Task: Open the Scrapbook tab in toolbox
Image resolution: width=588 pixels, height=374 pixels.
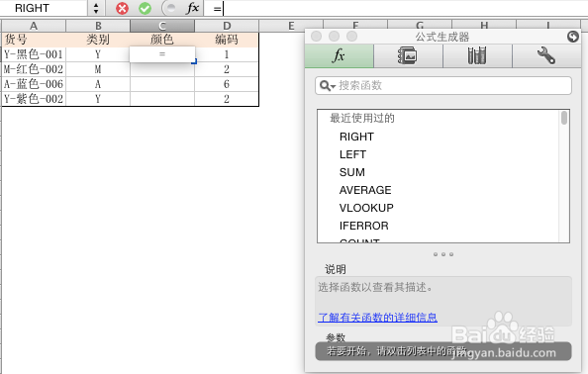Action: [408, 55]
